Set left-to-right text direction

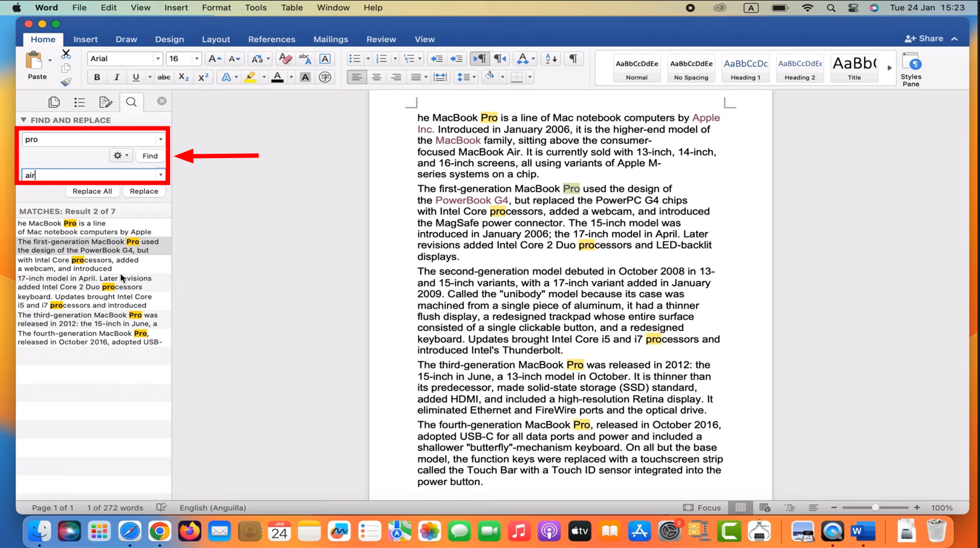479,58
